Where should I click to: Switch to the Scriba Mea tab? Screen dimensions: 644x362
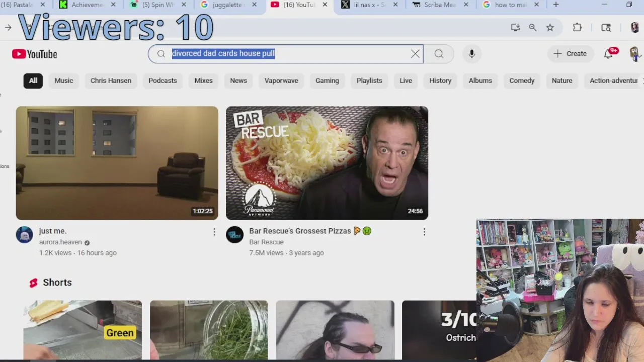[x=439, y=5]
